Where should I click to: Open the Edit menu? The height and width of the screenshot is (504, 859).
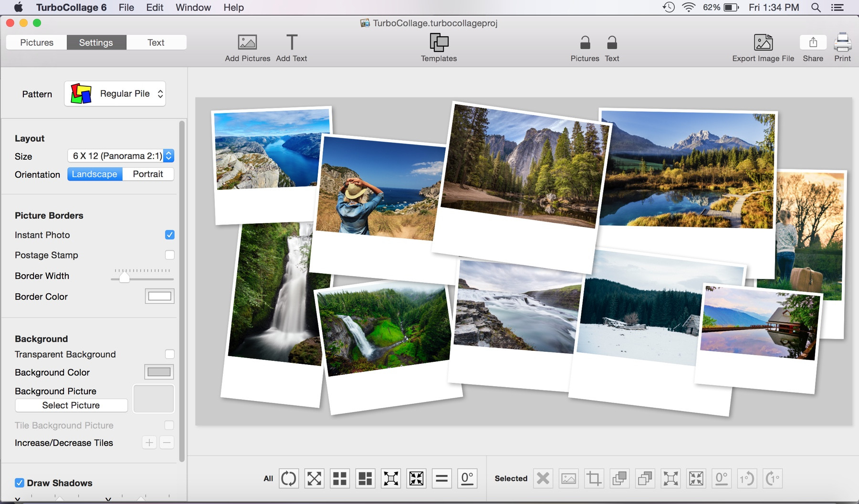(x=155, y=7)
